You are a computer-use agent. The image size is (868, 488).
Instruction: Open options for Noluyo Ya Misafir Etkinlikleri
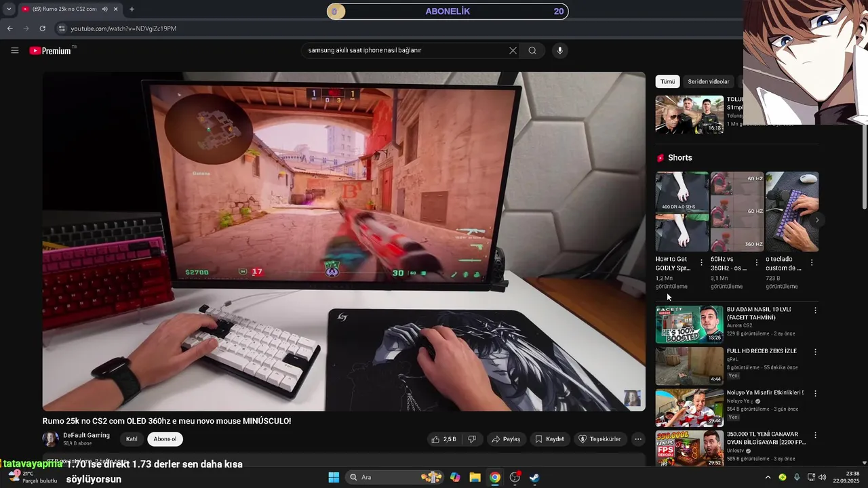tap(815, 393)
